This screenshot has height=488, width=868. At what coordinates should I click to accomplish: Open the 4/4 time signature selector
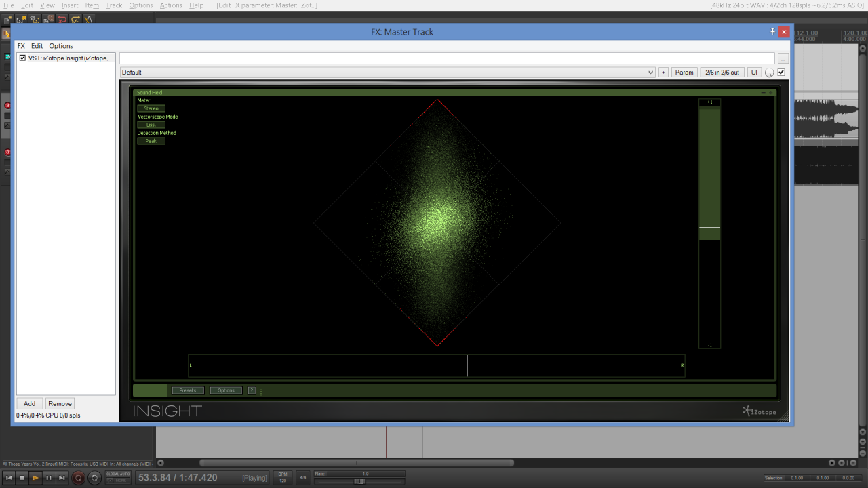point(303,478)
